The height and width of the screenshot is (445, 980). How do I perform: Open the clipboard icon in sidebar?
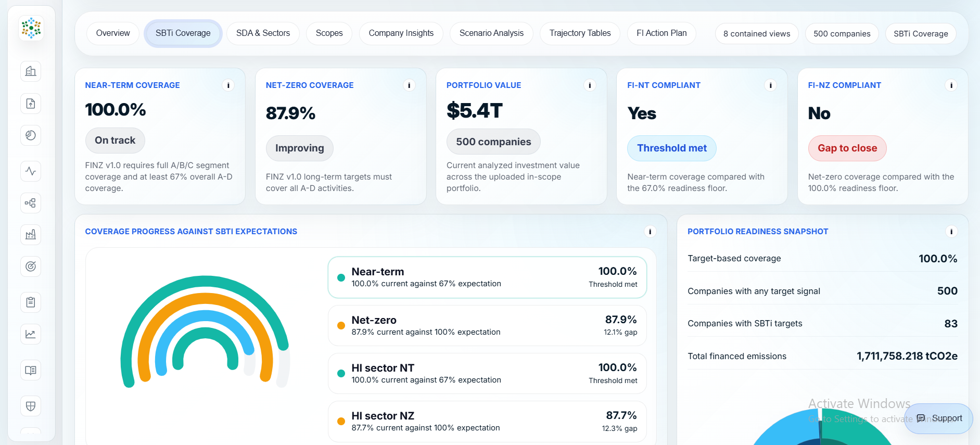click(31, 302)
